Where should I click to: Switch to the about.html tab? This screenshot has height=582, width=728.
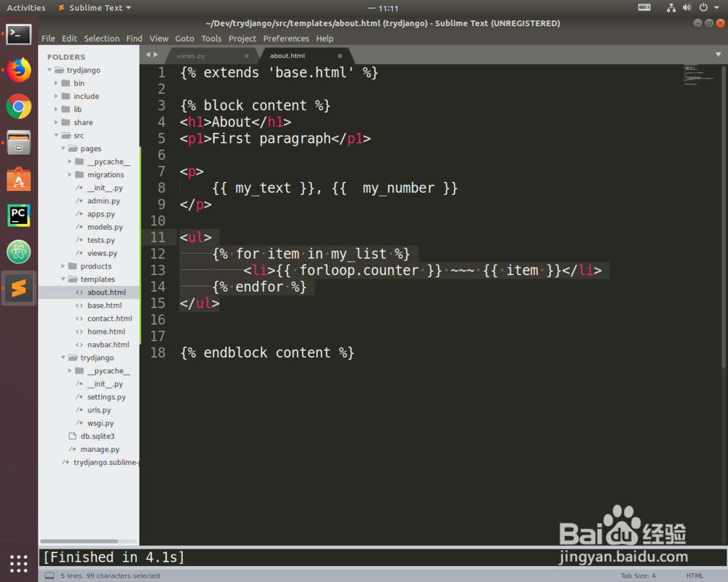click(x=288, y=56)
